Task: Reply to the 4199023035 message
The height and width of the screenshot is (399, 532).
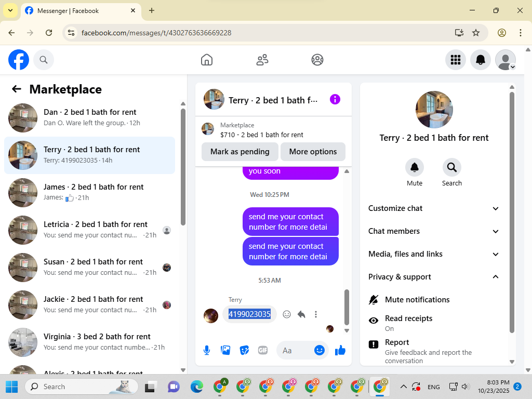Action: (301, 314)
